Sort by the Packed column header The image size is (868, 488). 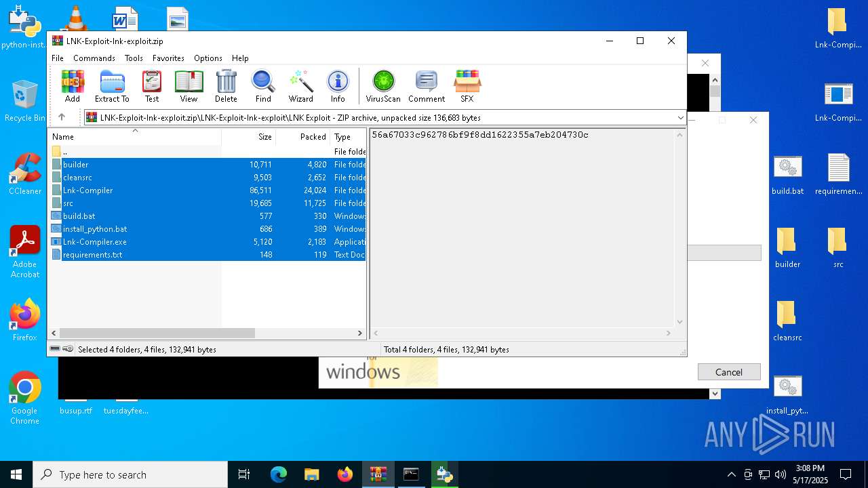(x=302, y=137)
